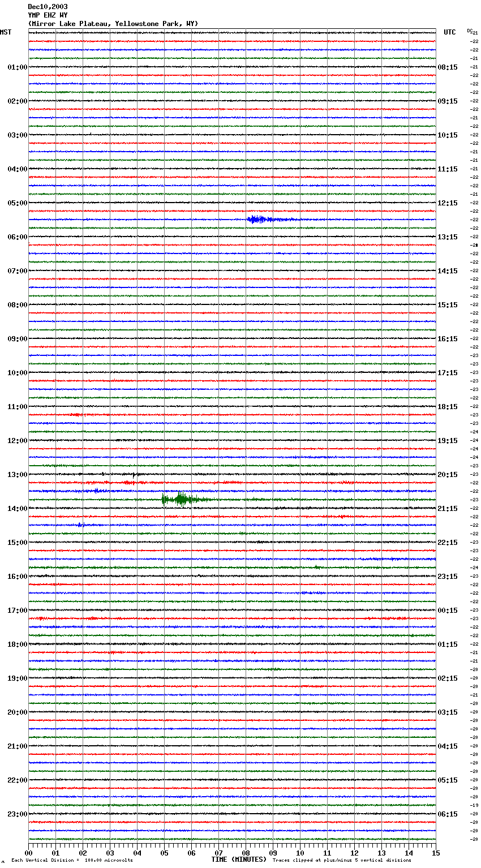The width and height of the screenshot is (481, 868).
Task: Select the 10:15 UTC row label
Action: click(448, 135)
